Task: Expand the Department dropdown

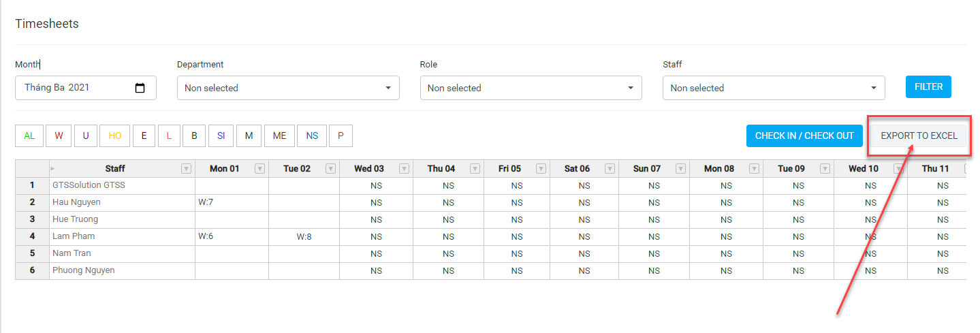Action: (288, 88)
